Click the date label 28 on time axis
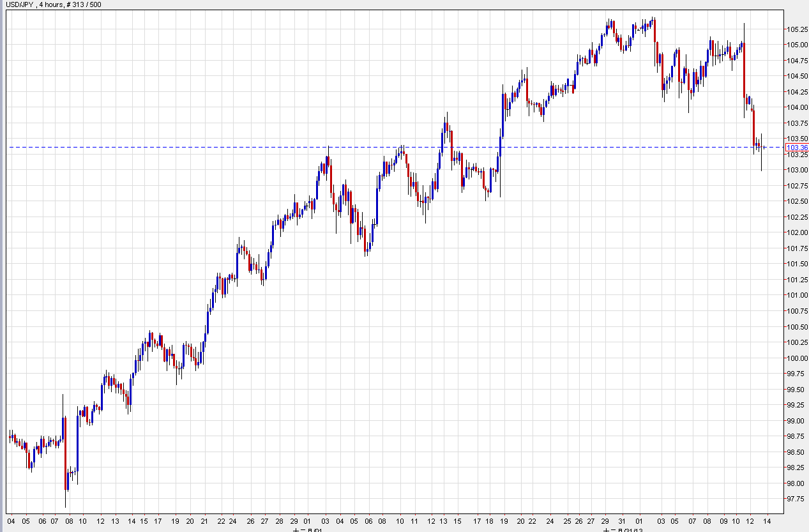Image resolution: width=809 pixels, height=532 pixels. tap(278, 521)
